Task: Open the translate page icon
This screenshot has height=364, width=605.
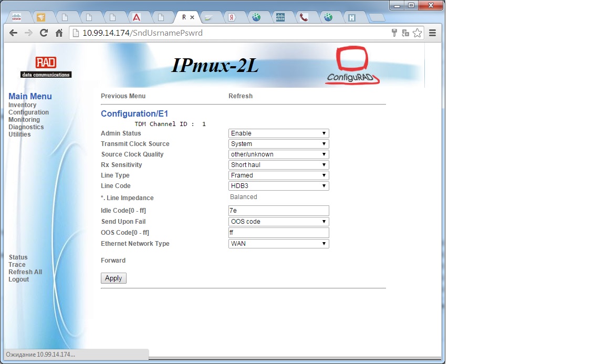Action: (x=405, y=33)
